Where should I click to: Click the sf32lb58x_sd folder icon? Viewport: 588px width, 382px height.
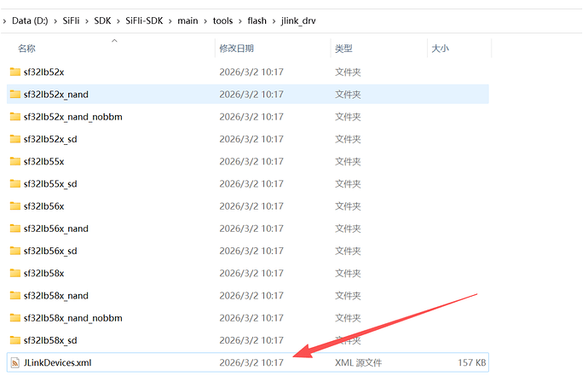pos(15,340)
